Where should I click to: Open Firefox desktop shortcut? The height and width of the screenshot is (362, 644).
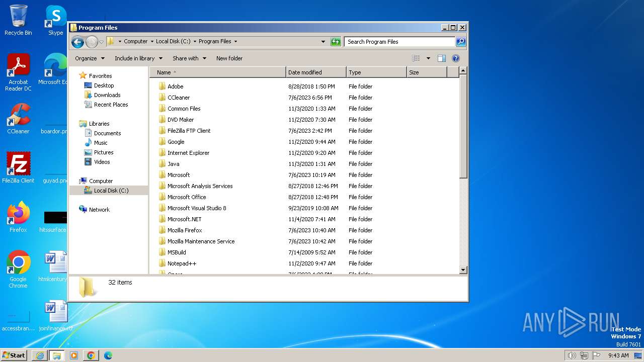pos(18,217)
